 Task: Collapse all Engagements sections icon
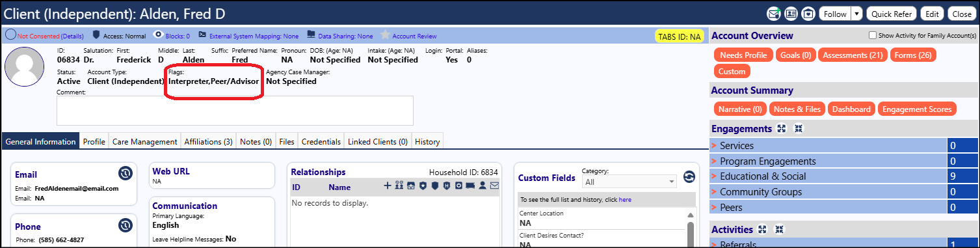point(799,129)
